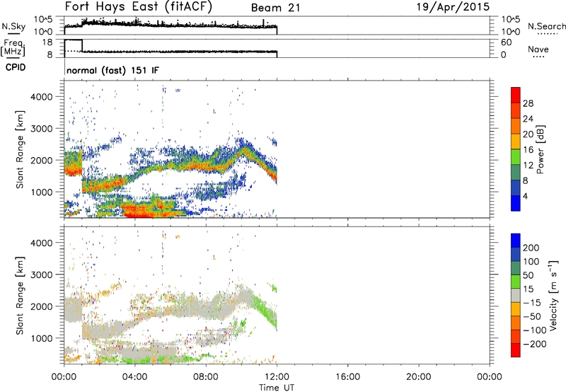Click the date '19/Apr/2015'
Viewport: 566px width, 392px height.
[454, 7]
